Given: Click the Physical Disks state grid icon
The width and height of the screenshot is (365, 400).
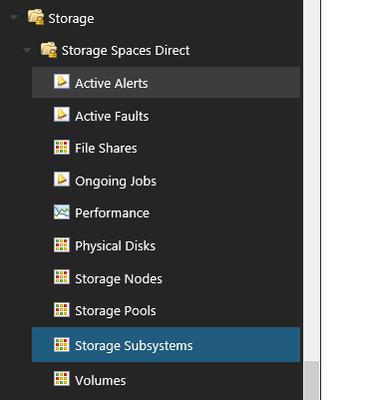Looking at the screenshot, I should (x=62, y=245).
